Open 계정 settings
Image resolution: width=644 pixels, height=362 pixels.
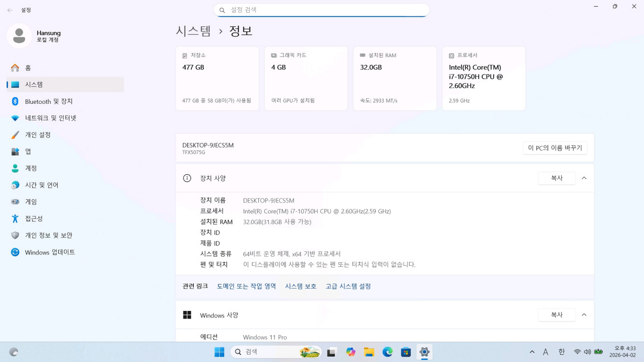(31, 168)
